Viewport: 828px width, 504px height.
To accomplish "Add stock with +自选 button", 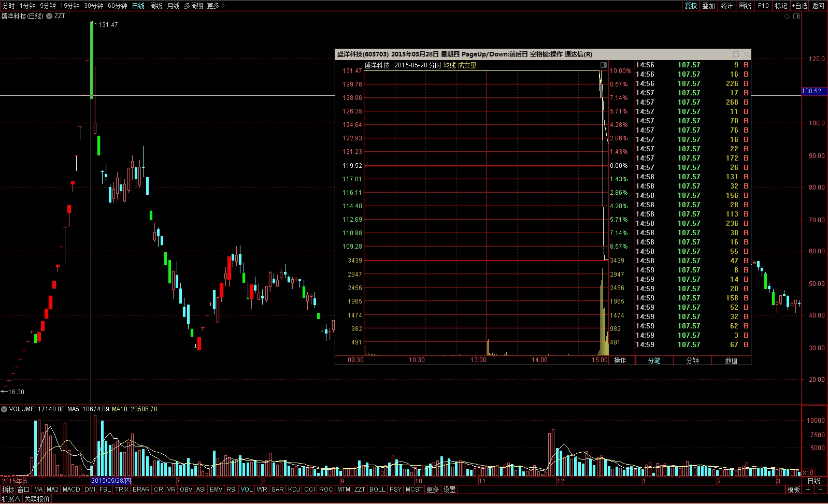I will pyautogui.click(x=800, y=6).
